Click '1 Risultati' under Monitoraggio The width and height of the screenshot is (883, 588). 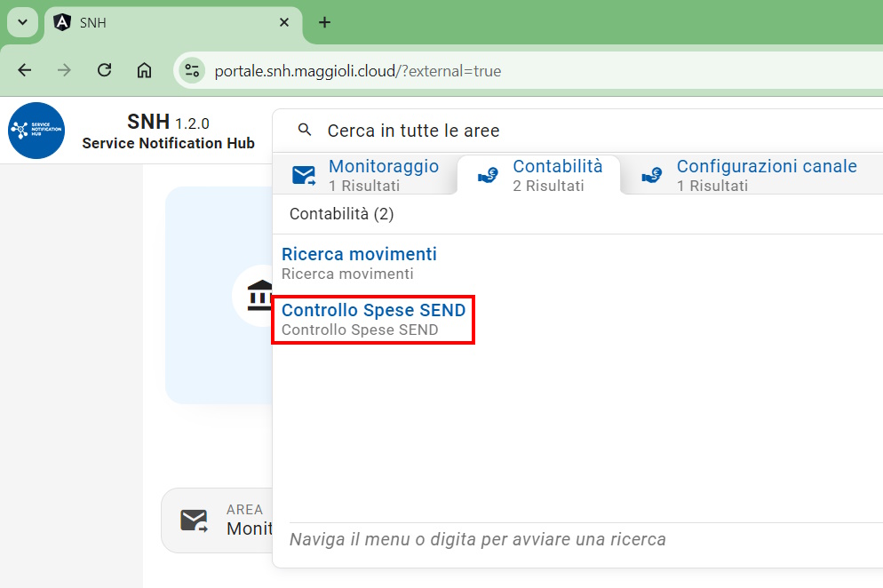pyautogui.click(x=364, y=186)
